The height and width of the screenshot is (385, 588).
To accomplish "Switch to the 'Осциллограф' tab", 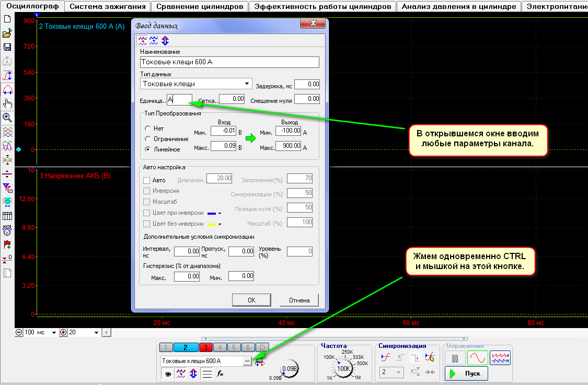I will [32, 6].
